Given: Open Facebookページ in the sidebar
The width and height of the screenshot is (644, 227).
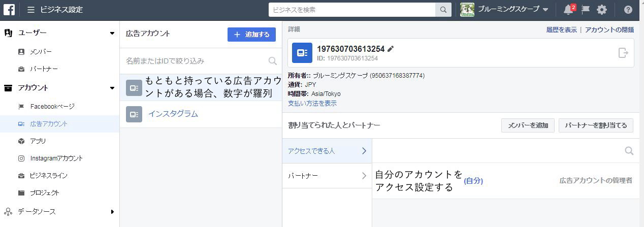Looking at the screenshot, I should (52, 106).
